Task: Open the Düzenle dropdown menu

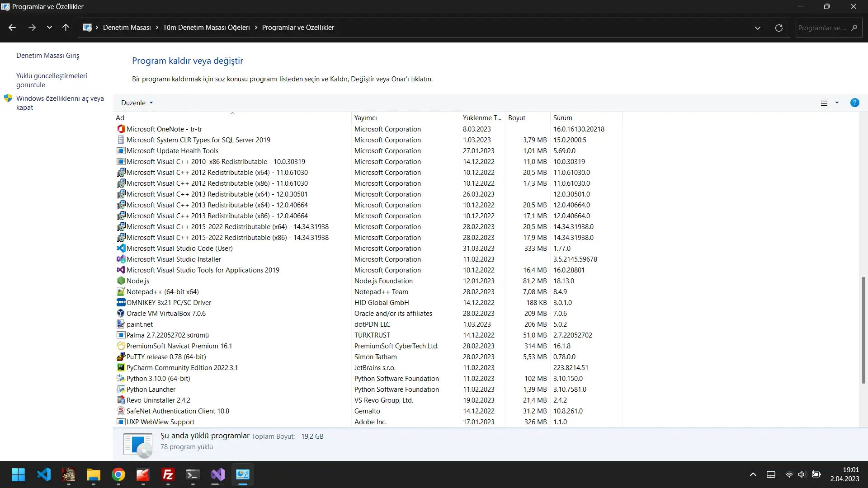Action: click(137, 103)
